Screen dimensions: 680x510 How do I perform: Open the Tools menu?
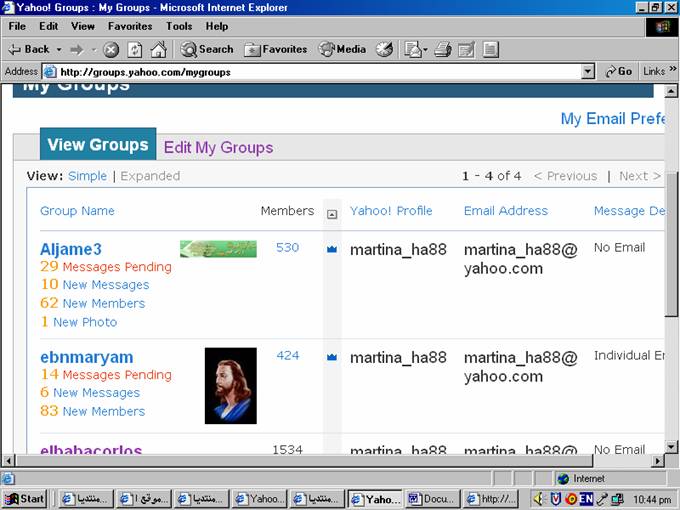click(x=179, y=26)
